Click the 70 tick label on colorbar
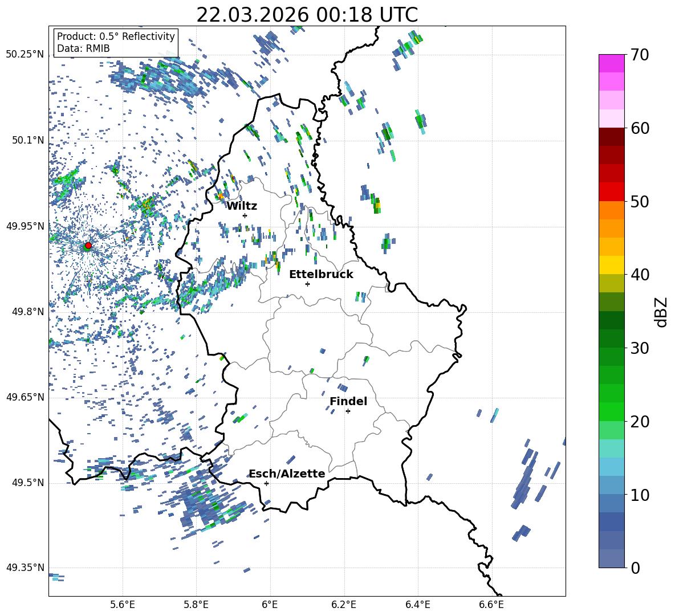Screen dimensions: 675x616 [x=641, y=55]
